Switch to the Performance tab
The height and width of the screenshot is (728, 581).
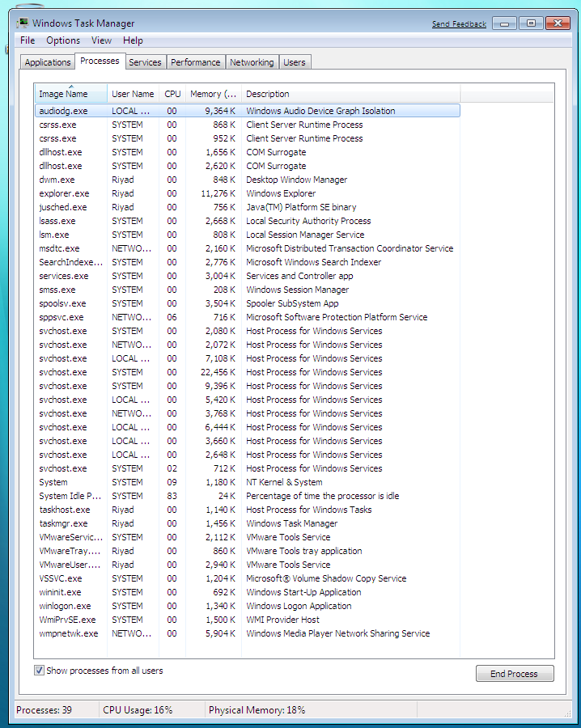click(x=195, y=62)
